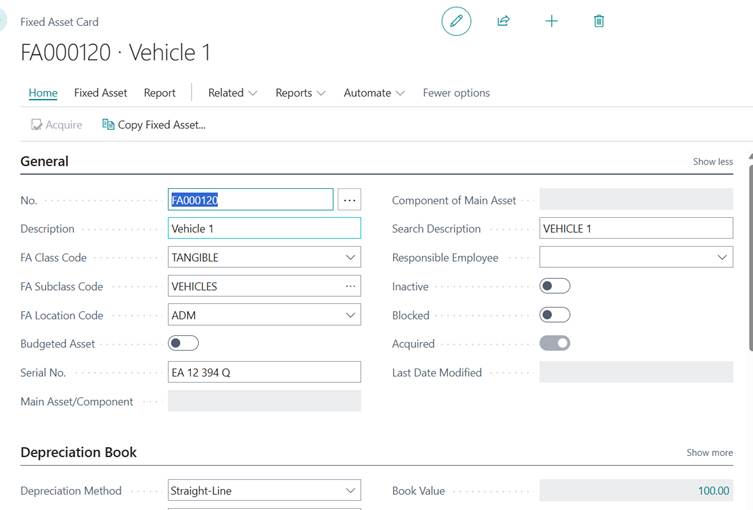This screenshot has width=753, height=510.
Task: Click the Search Description field
Action: 636,229
